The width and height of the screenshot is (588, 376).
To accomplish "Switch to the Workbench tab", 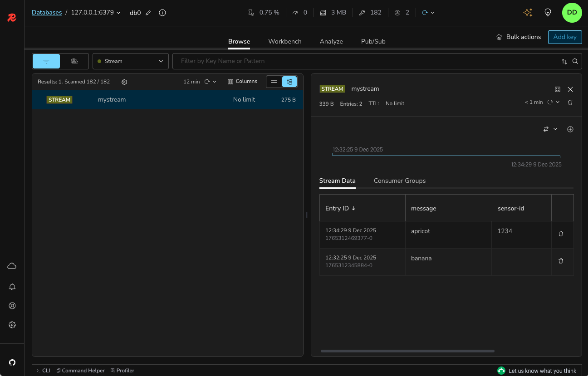I will point(284,41).
